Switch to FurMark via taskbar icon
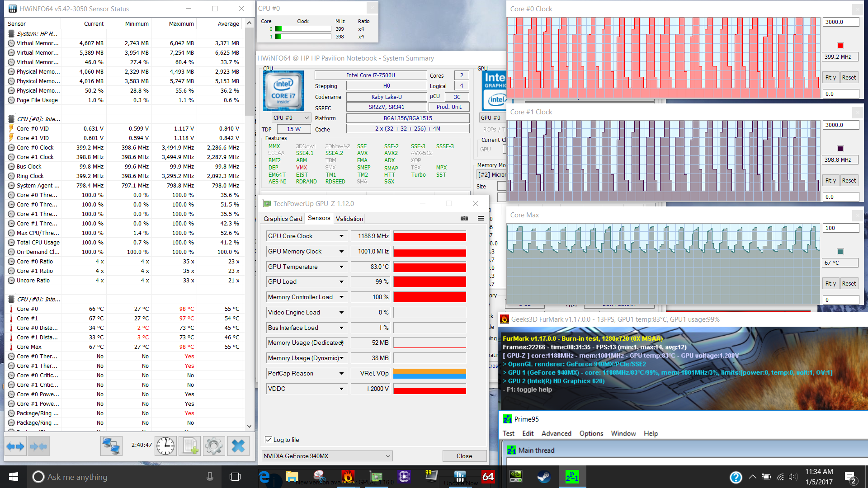The height and width of the screenshot is (488, 868). coord(348,477)
